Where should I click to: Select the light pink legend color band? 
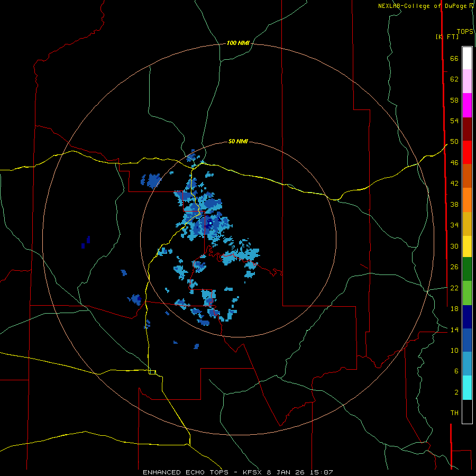[x=467, y=81]
